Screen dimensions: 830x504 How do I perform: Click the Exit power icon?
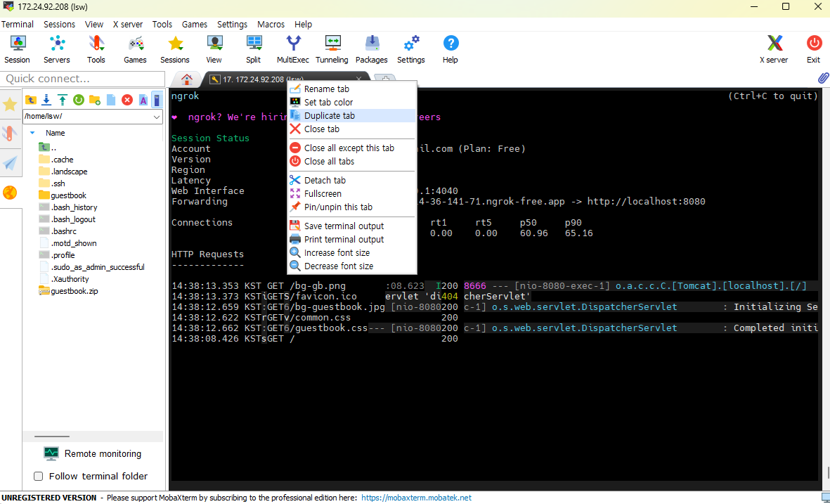[x=814, y=49]
